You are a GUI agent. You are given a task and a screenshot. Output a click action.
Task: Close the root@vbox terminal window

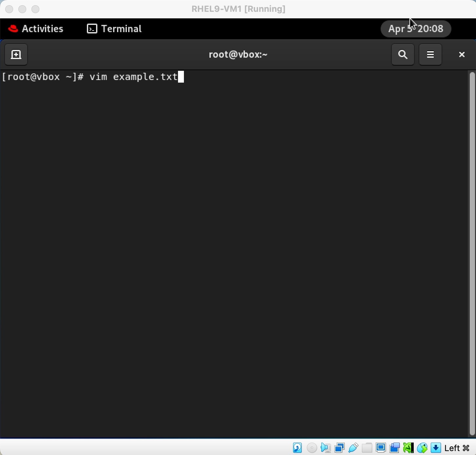click(x=462, y=54)
